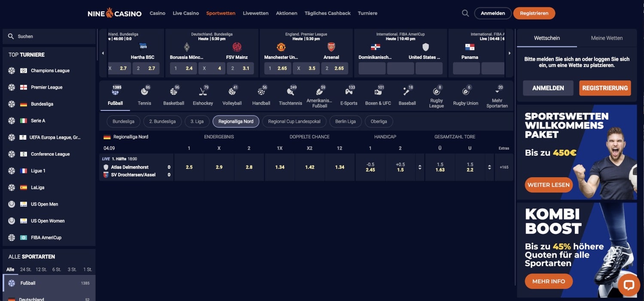Filter events to 12 St.
Image resolution: width=644 pixels, height=301 pixels.
[x=41, y=270]
